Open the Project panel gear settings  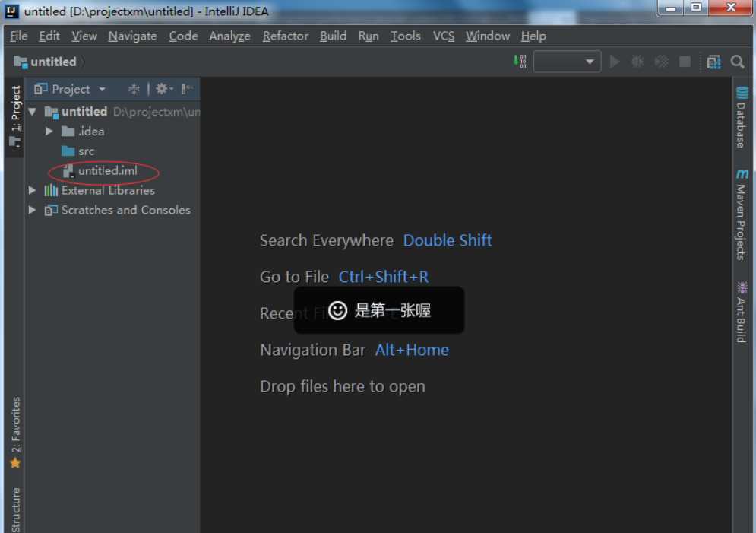pyautogui.click(x=163, y=89)
